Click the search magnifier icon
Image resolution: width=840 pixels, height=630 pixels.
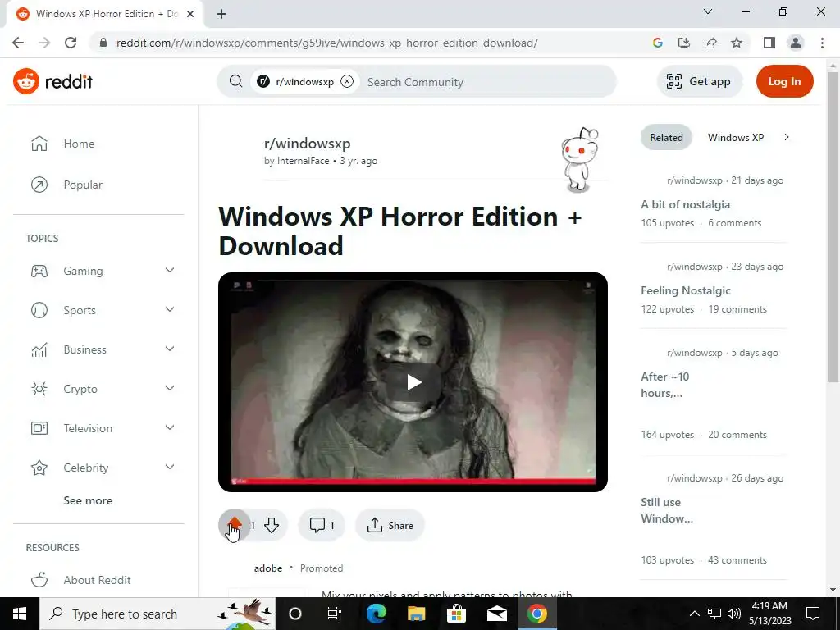click(235, 81)
